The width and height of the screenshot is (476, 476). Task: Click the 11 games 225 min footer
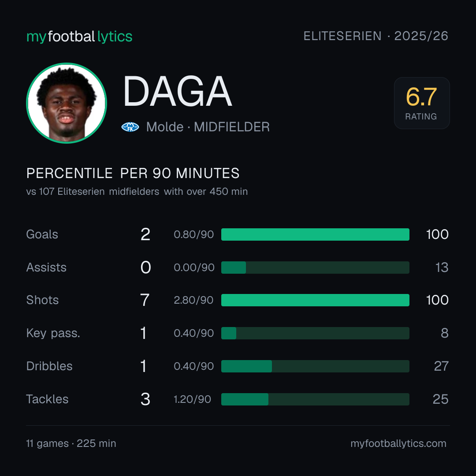pos(71,443)
